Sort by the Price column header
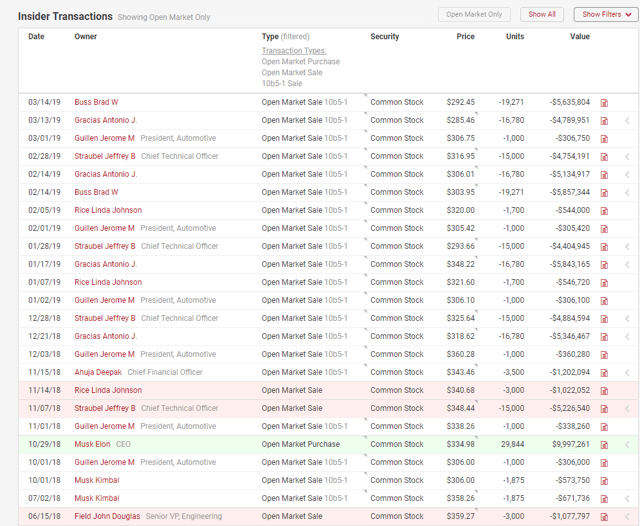 pyautogui.click(x=465, y=36)
